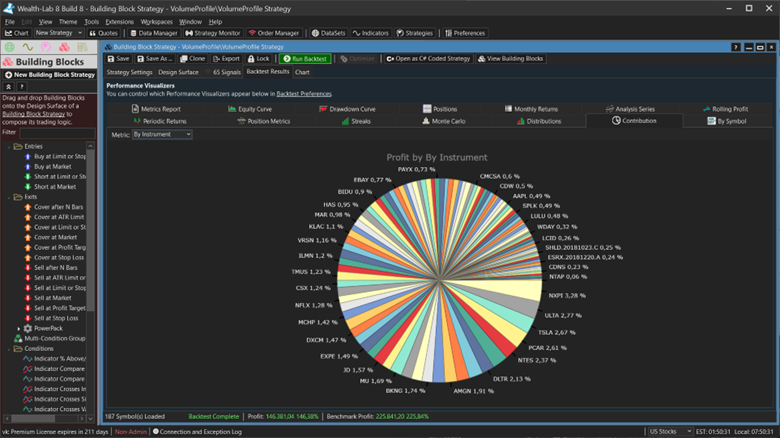The height and width of the screenshot is (438, 780).
Task: Open the Extensions menu
Action: 119,21
